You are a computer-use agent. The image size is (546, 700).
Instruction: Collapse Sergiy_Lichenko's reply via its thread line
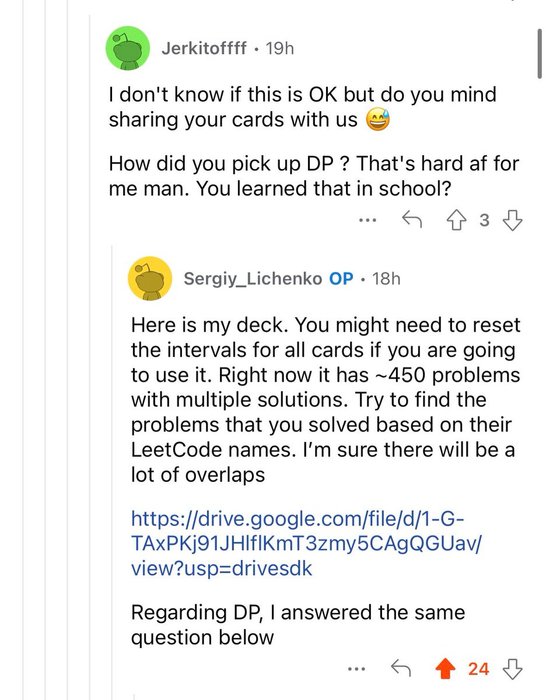point(112,472)
